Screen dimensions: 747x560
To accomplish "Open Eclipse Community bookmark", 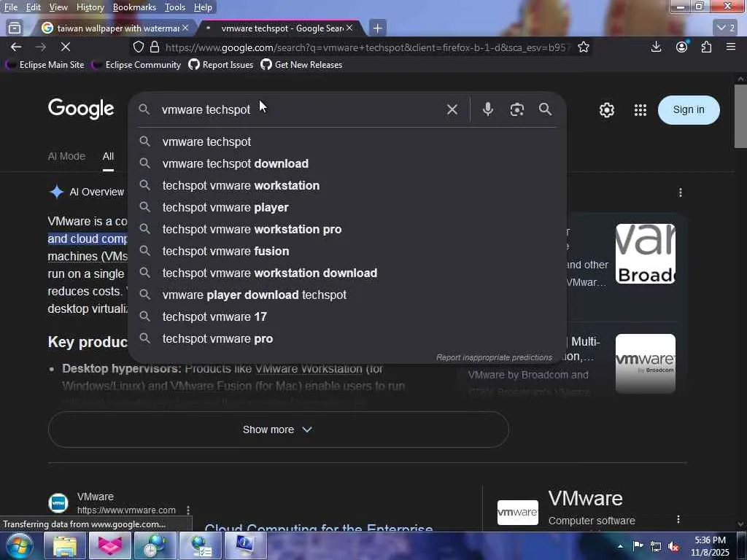I will [136, 65].
